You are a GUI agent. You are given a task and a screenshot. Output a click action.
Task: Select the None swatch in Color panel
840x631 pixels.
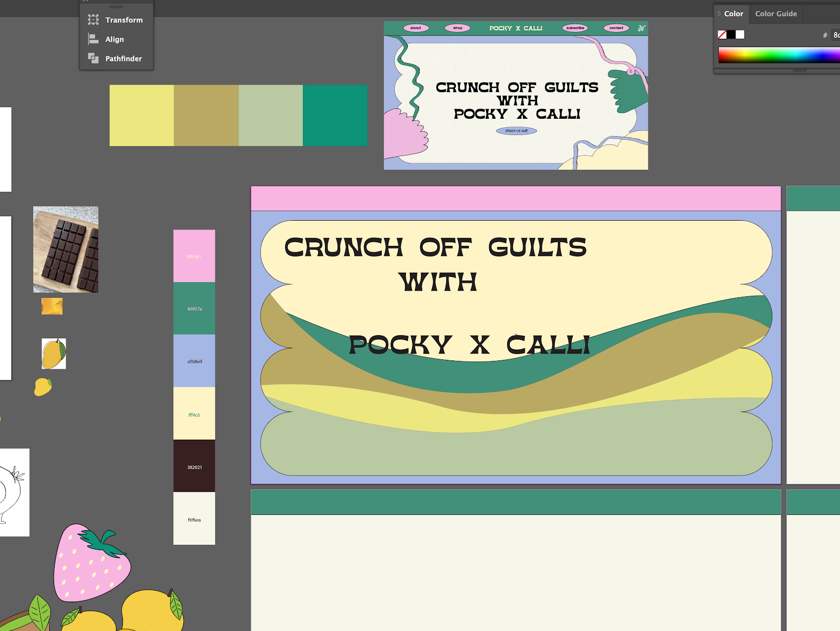tap(722, 35)
